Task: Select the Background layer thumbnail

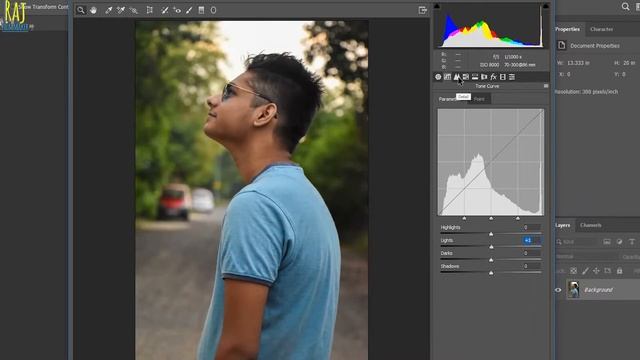Action: click(573, 290)
